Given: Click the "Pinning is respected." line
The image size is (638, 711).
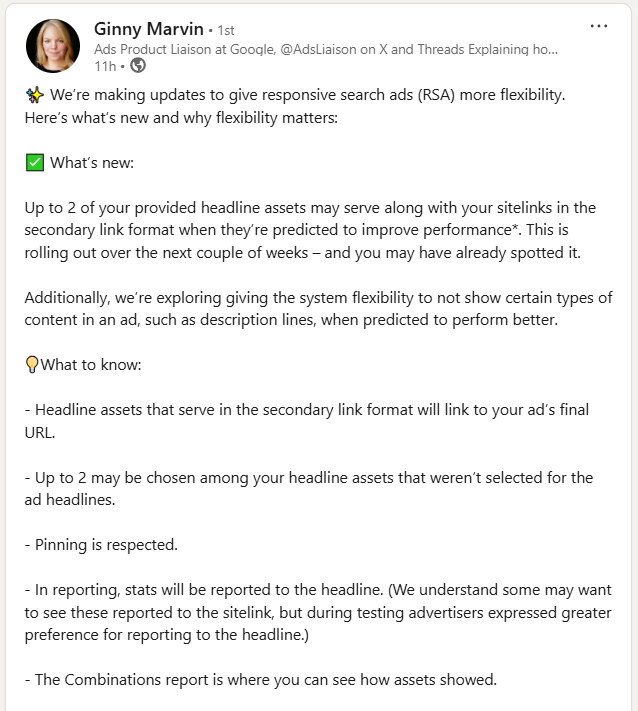Looking at the screenshot, I should 101,545.
